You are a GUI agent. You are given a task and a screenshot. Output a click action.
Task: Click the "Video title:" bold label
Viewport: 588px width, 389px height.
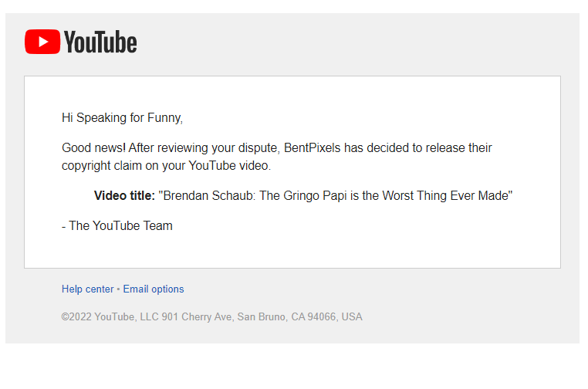(x=124, y=195)
